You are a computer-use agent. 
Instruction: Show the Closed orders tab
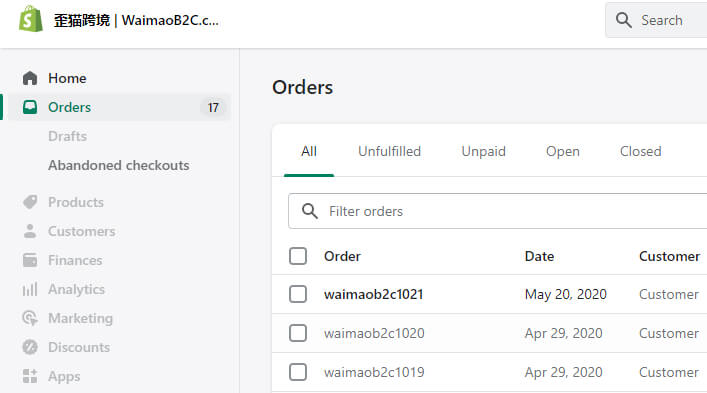(641, 151)
